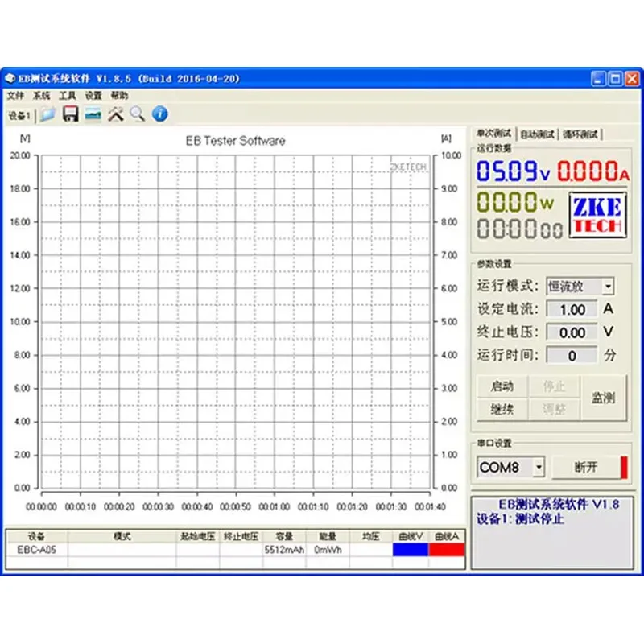Switch to the 自动测试 tab
The width and height of the screenshot is (644, 644).
[x=537, y=134]
